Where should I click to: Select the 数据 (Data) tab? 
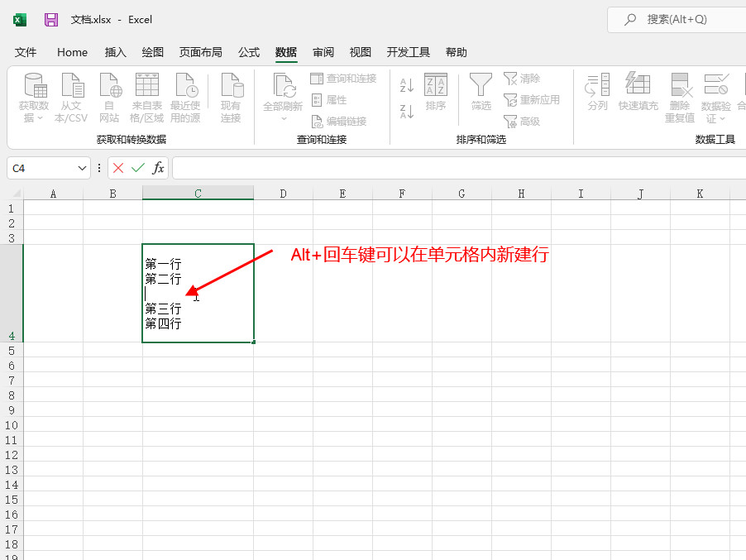(x=286, y=52)
